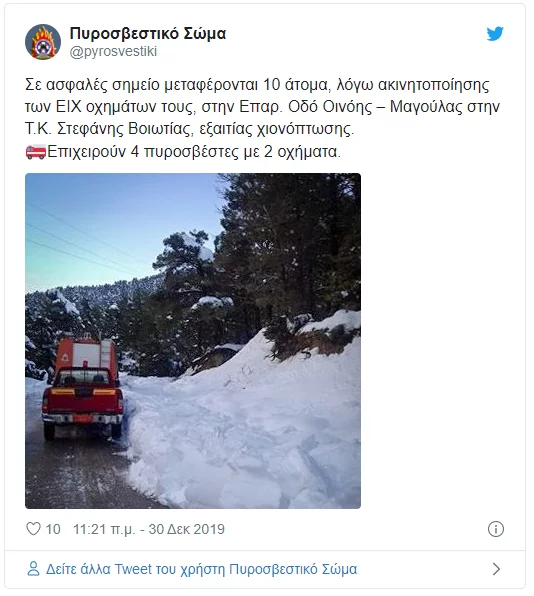Click the tweet line Τ.Κ. Στεφάνης Βοιωτίας

(x=189, y=129)
